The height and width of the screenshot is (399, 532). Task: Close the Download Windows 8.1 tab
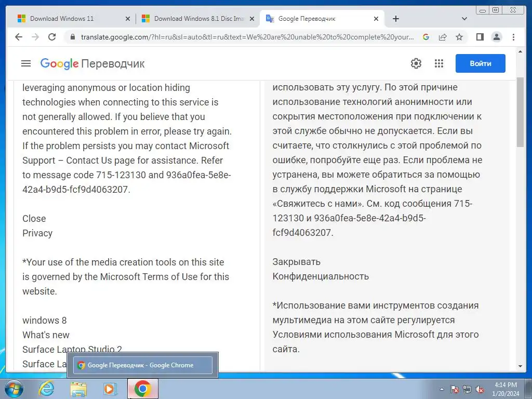(252, 19)
